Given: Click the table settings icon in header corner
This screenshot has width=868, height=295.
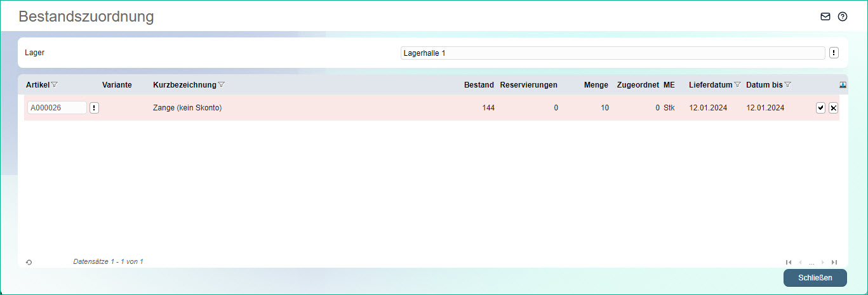Looking at the screenshot, I should tap(843, 85).
